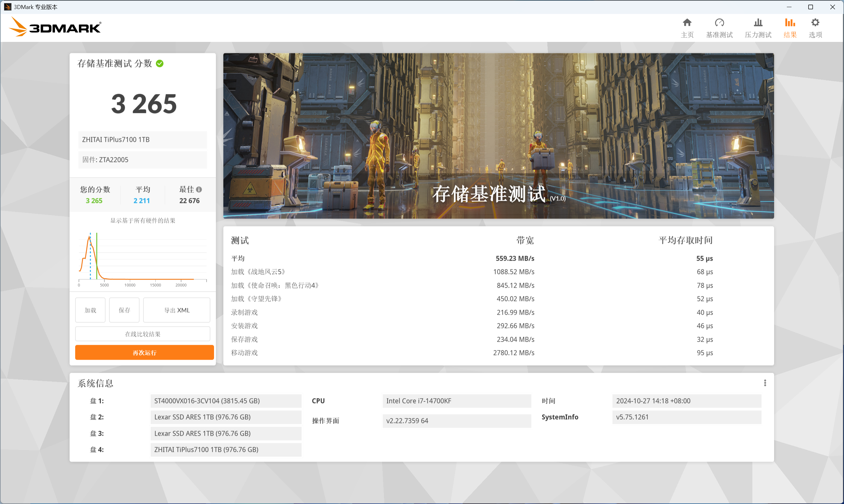Click the 安装游戏 test row label
Viewport: 844px width, 504px height.
click(x=244, y=326)
